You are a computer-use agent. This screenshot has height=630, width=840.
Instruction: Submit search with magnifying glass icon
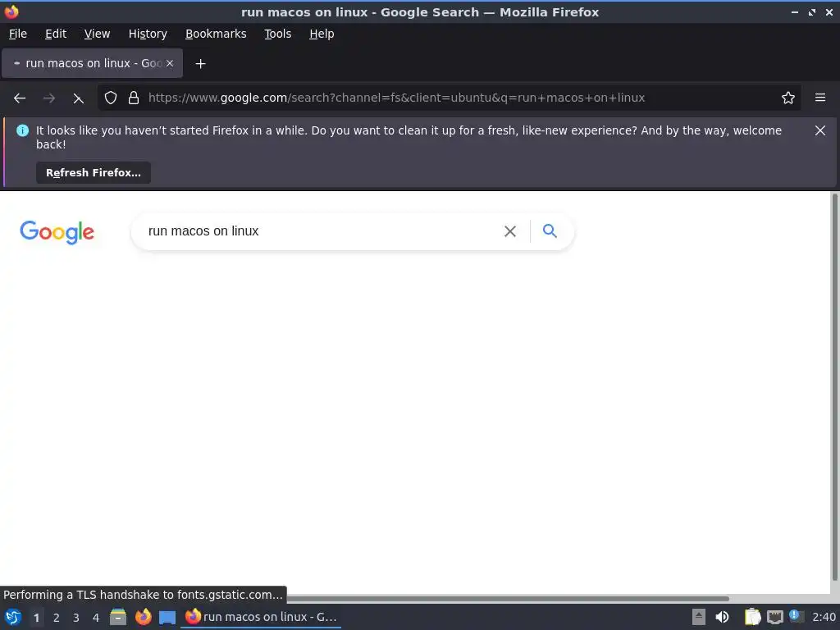(550, 231)
